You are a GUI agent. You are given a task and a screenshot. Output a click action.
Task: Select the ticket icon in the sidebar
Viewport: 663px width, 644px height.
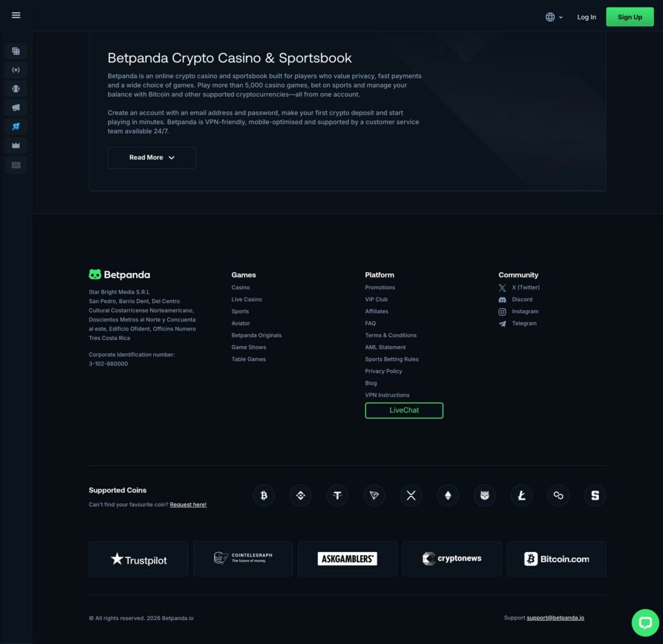click(x=16, y=165)
